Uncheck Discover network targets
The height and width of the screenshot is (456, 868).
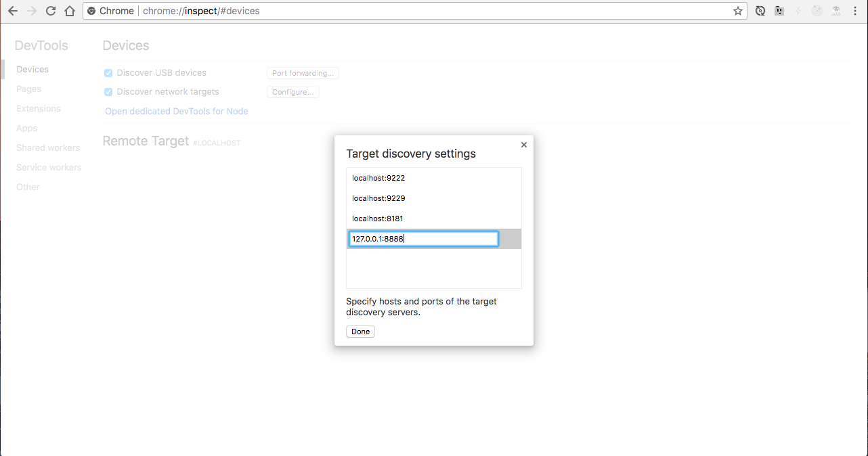[108, 91]
